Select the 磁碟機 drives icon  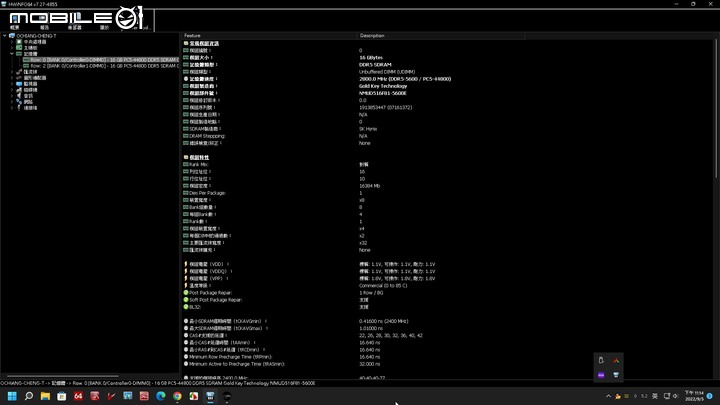pyautogui.click(x=19, y=90)
